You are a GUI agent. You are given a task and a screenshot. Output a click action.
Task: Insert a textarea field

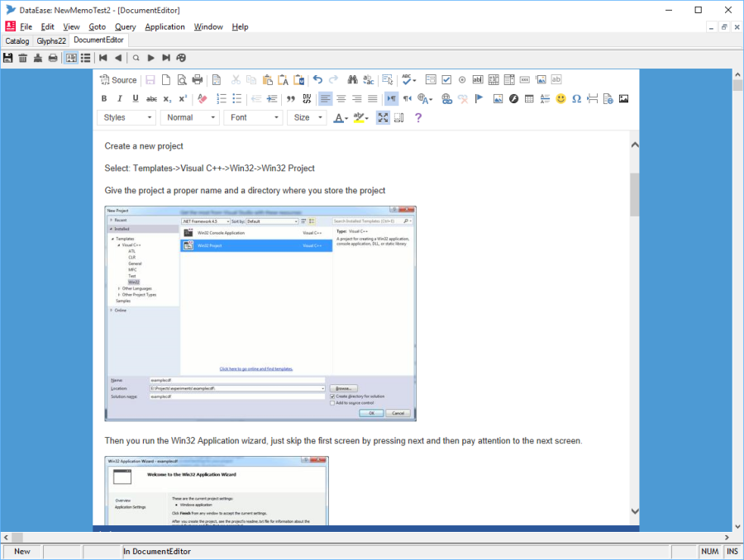pyautogui.click(x=494, y=79)
